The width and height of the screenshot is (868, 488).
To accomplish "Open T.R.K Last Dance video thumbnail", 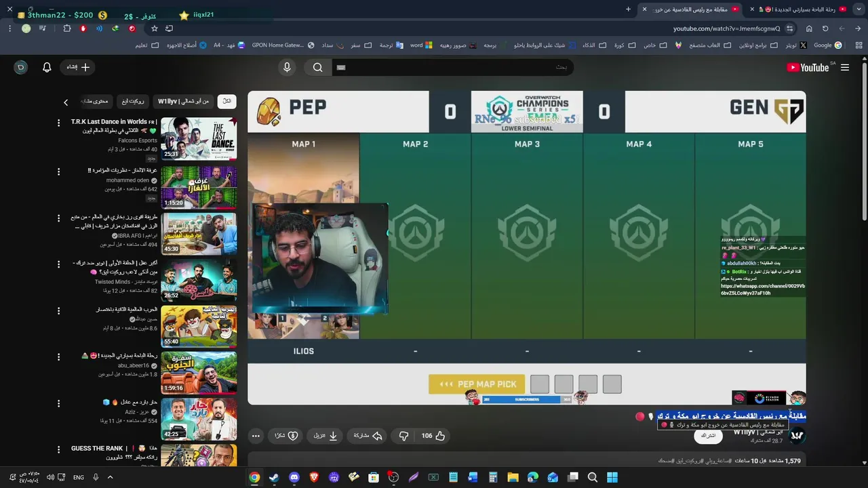I will 199,139.
